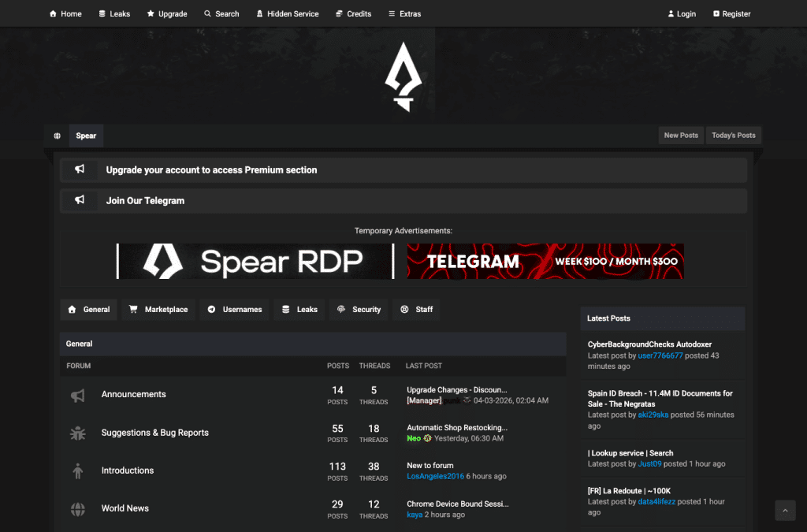Open the [FR] La Redoute ~100K post
Screen dimensions: 807x532
click(629, 491)
